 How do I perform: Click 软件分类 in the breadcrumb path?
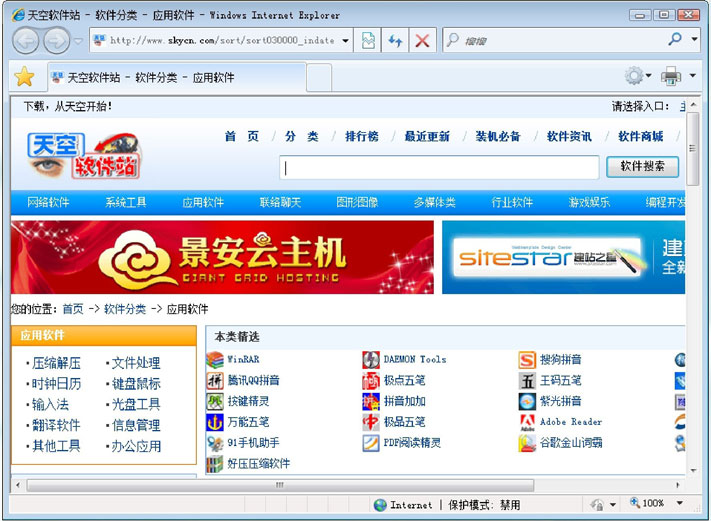pos(125,309)
